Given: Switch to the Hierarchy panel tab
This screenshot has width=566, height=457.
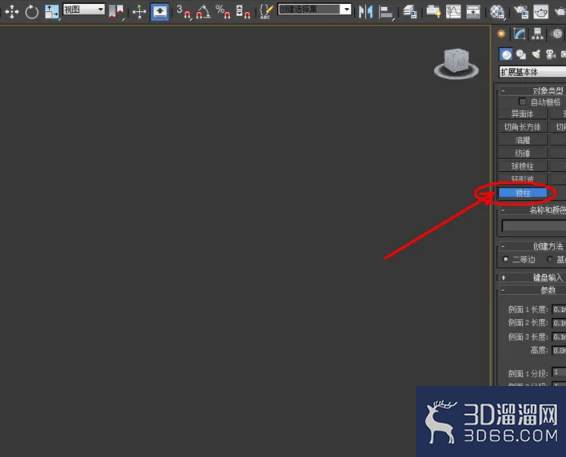Looking at the screenshot, I should (x=537, y=34).
